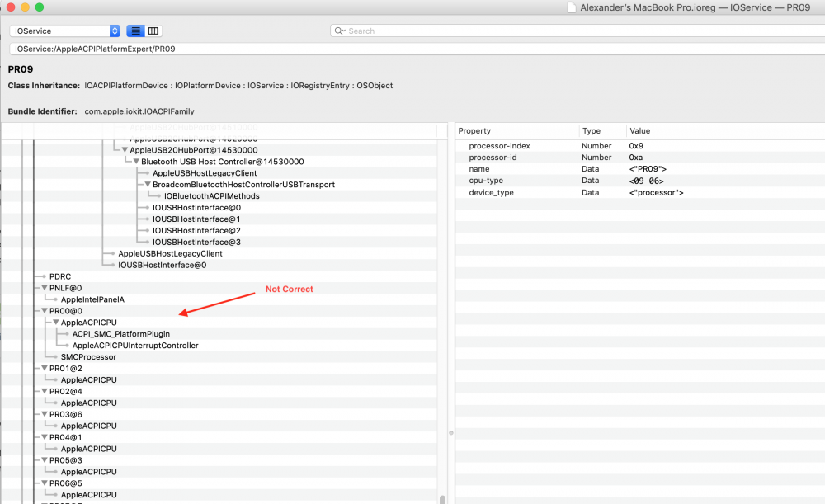Select AppleIntelPanelA in the tree
Image resolution: width=825 pixels, height=504 pixels.
(x=92, y=299)
